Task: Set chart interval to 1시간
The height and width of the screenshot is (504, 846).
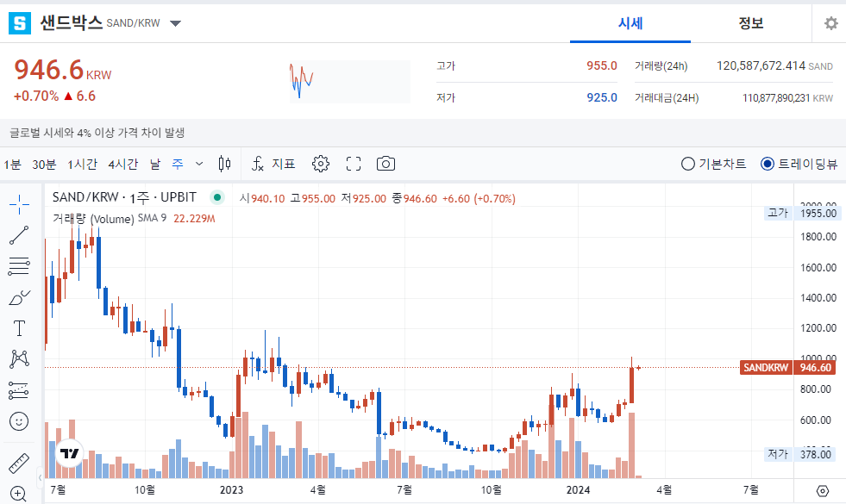Action: pyautogui.click(x=82, y=164)
